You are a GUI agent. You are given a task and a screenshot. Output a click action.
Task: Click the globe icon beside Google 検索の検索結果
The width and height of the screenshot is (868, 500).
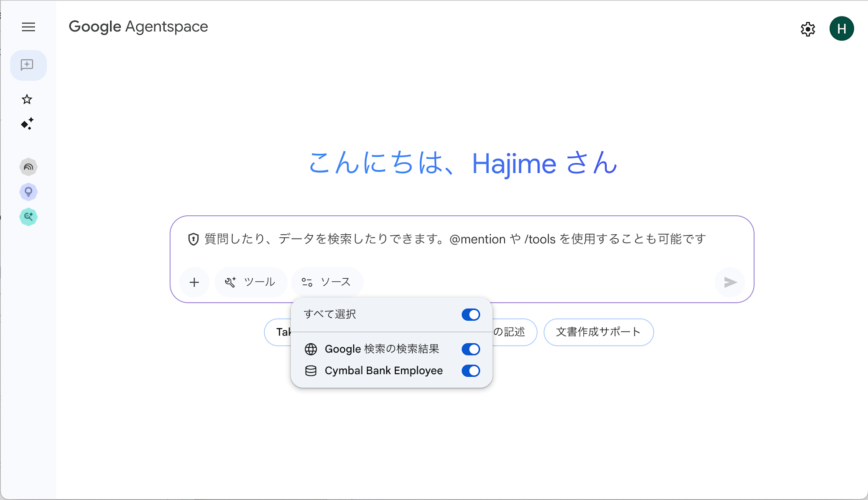(311, 349)
